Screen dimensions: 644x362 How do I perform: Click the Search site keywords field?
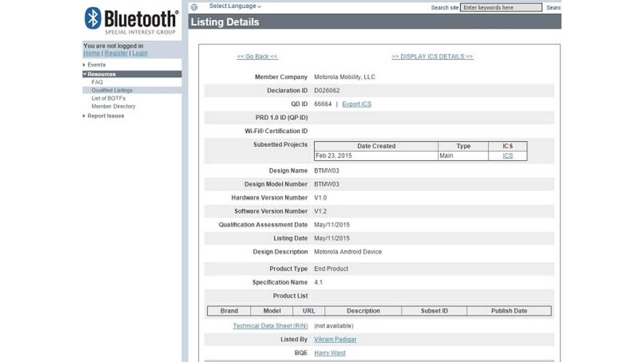point(501,8)
